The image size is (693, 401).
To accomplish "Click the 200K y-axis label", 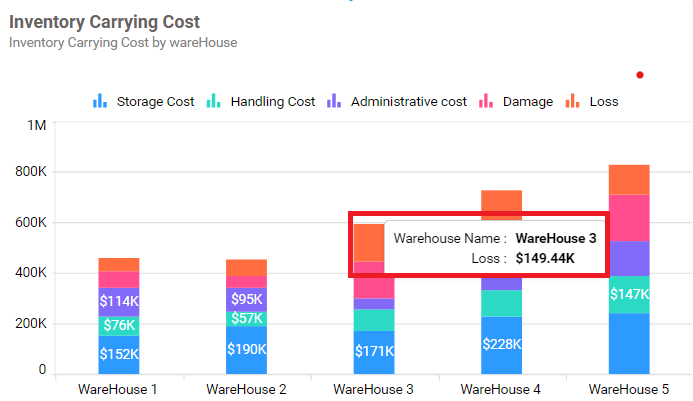I will coord(30,323).
